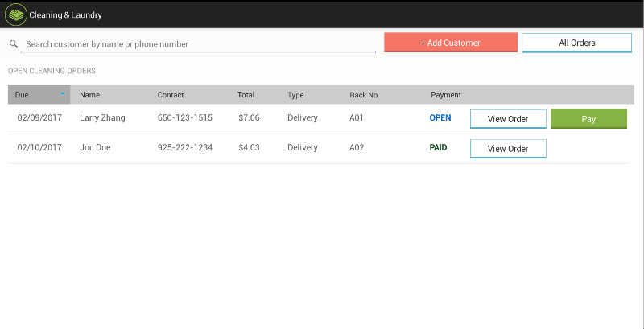This screenshot has height=329, width=644.
Task: Click the + Add Customer button
Action: pyautogui.click(x=451, y=43)
